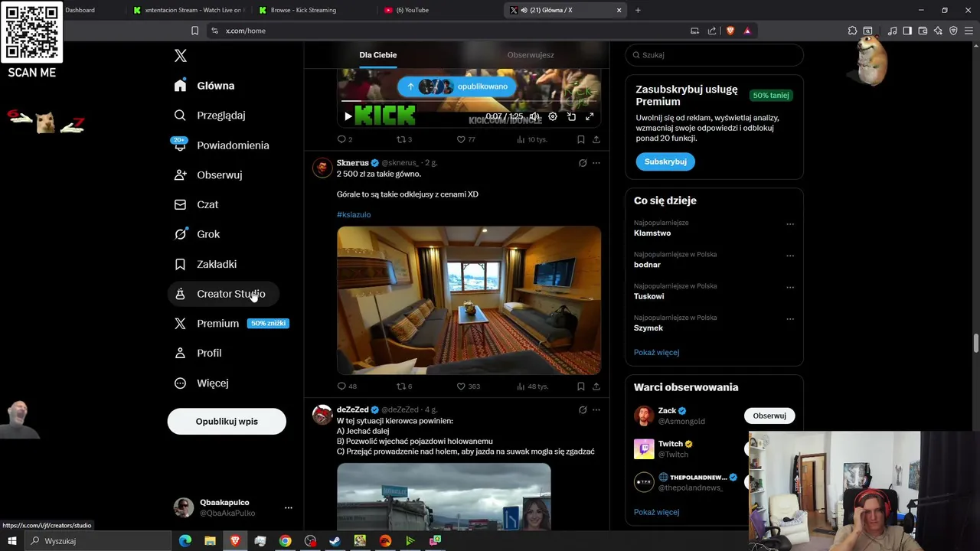Open Qbaakapulco account menu dots
980x551 pixels.
point(288,508)
